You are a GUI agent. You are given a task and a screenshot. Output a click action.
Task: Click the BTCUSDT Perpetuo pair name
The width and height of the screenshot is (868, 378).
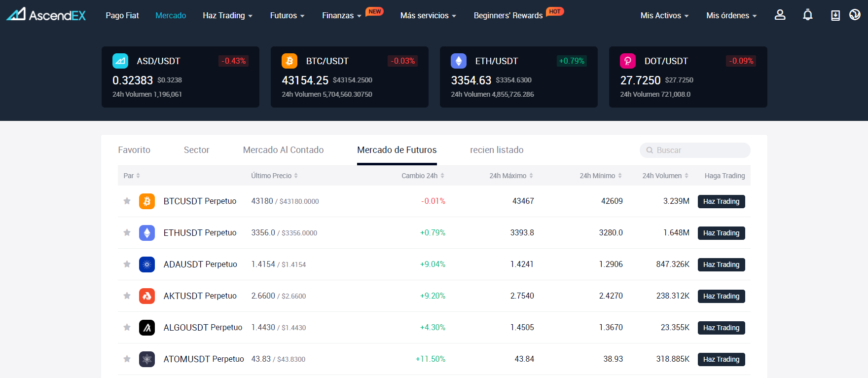click(x=200, y=201)
